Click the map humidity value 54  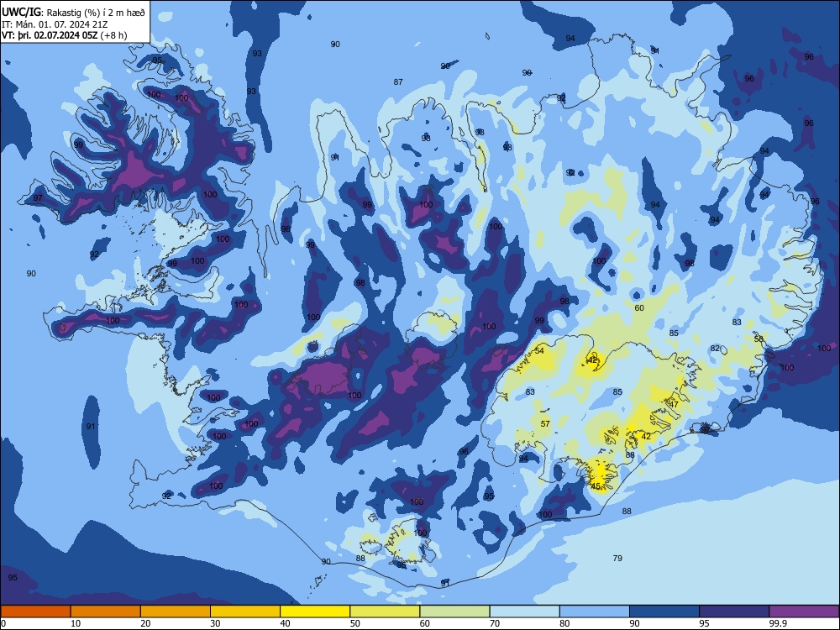539,351
